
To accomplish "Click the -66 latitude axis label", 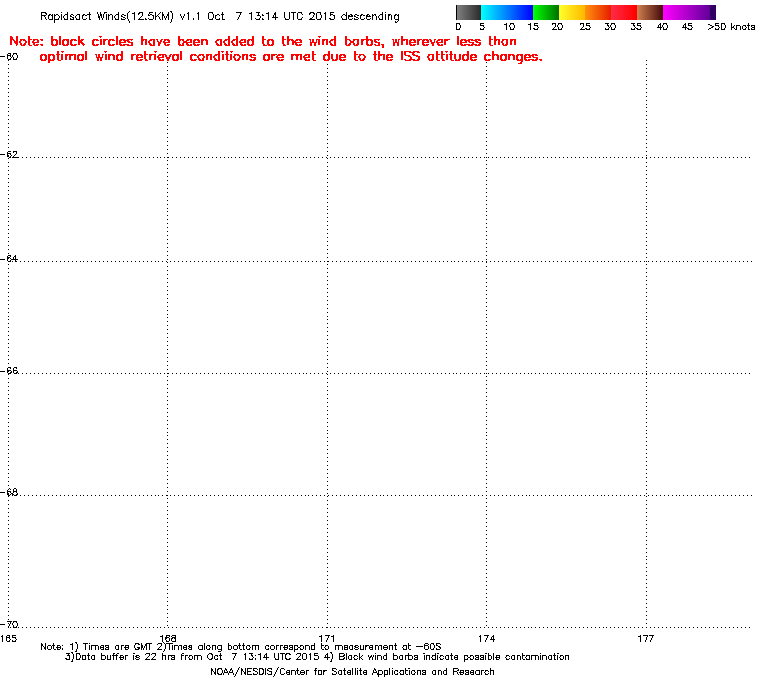I will click(x=9, y=370).
